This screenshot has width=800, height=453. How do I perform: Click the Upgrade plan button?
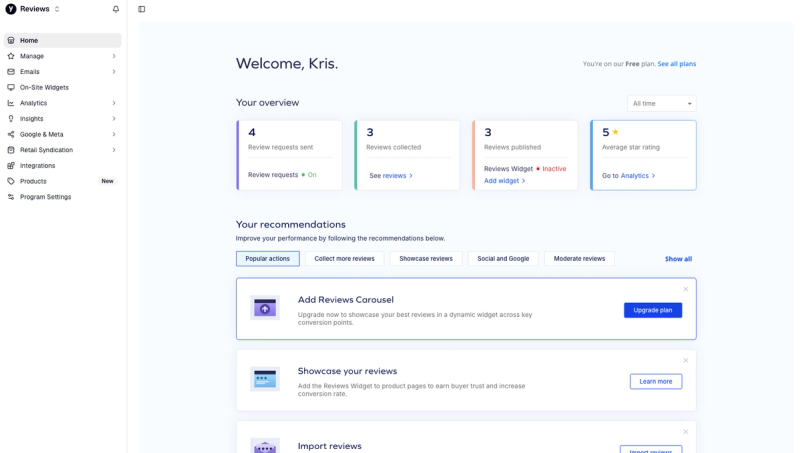[x=653, y=310]
